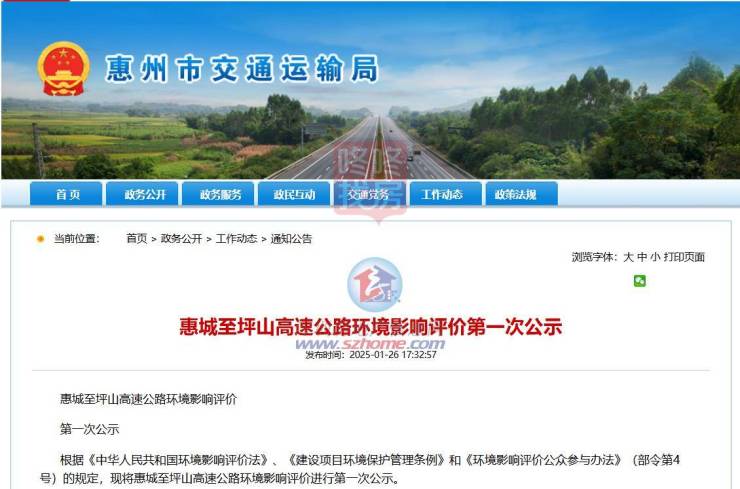Screen dimensions: 740x489
Task: Set browsing font size to 小
Action: tap(655, 257)
